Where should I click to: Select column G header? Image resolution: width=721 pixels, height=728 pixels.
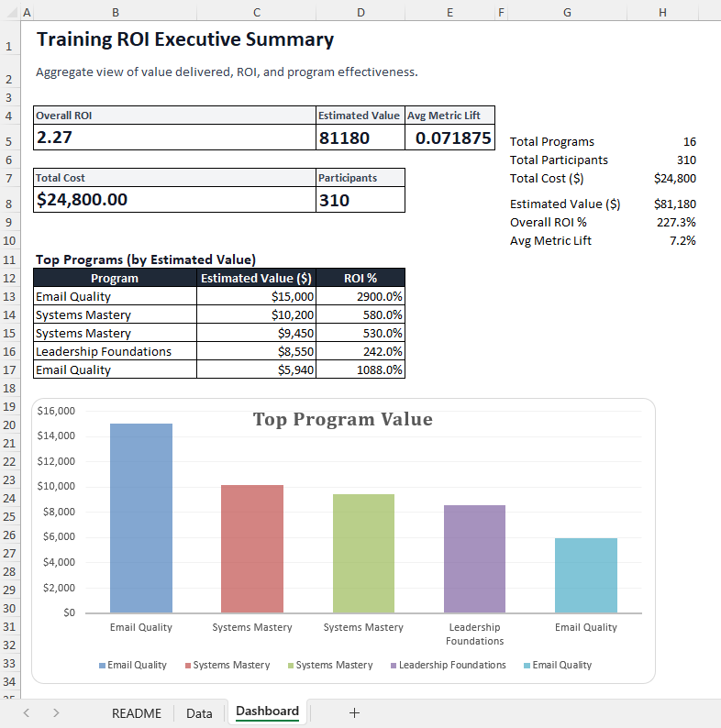(567, 13)
